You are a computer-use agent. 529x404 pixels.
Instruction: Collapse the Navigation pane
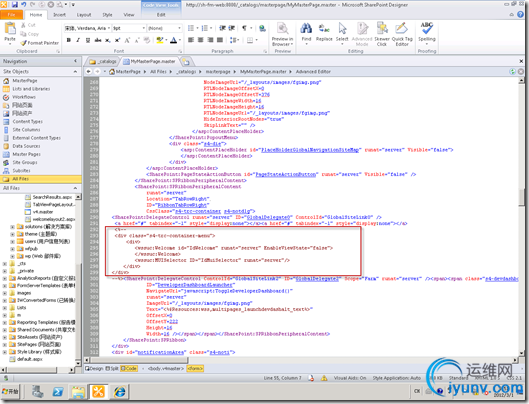[x=75, y=61]
